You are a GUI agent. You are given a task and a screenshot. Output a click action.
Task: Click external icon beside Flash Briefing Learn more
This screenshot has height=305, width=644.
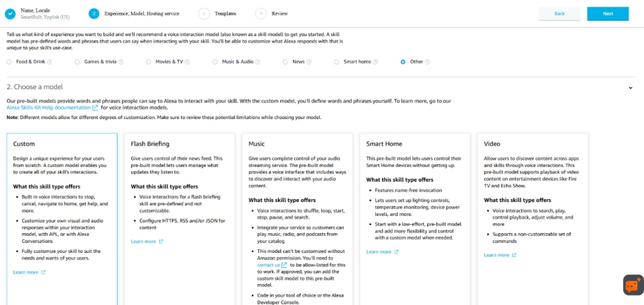pos(161,242)
